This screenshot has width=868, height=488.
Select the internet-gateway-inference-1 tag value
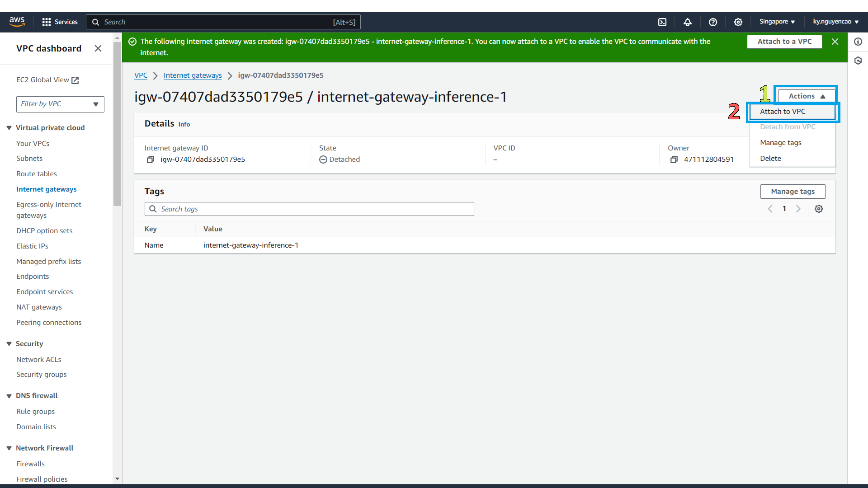pos(251,245)
